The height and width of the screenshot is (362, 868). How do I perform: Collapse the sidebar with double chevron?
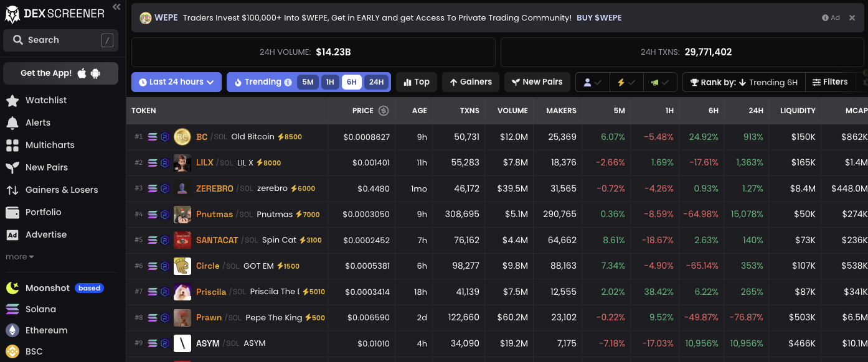click(x=116, y=7)
